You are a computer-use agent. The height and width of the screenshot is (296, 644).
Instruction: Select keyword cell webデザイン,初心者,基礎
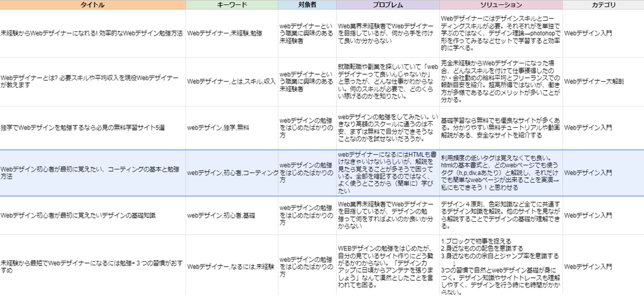(232, 216)
